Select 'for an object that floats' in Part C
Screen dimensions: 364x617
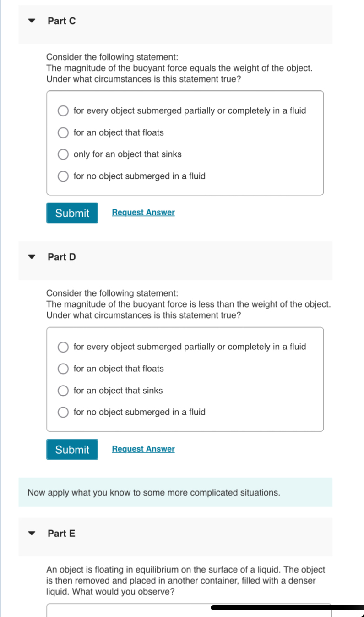pyautogui.click(x=63, y=132)
